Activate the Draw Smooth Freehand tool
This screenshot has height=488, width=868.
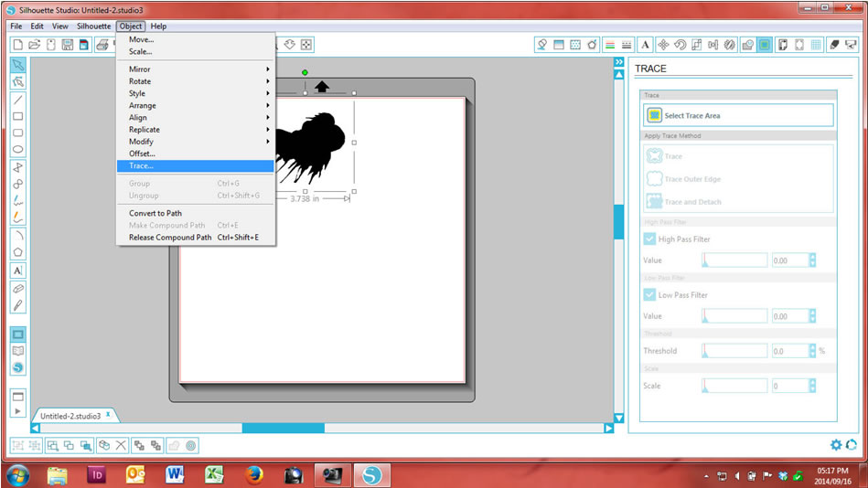17,217
